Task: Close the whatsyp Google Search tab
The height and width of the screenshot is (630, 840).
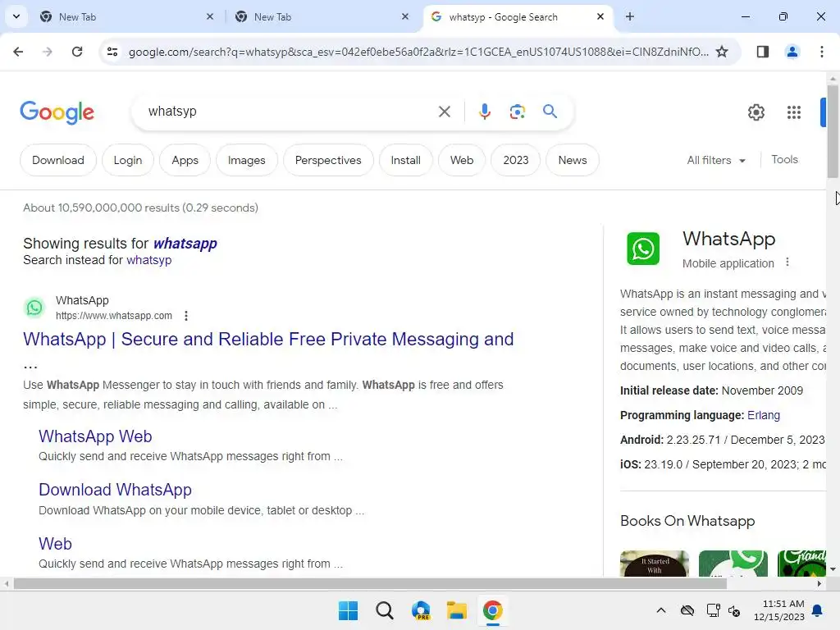Action: pyautogui.click(x=600, y=16)
